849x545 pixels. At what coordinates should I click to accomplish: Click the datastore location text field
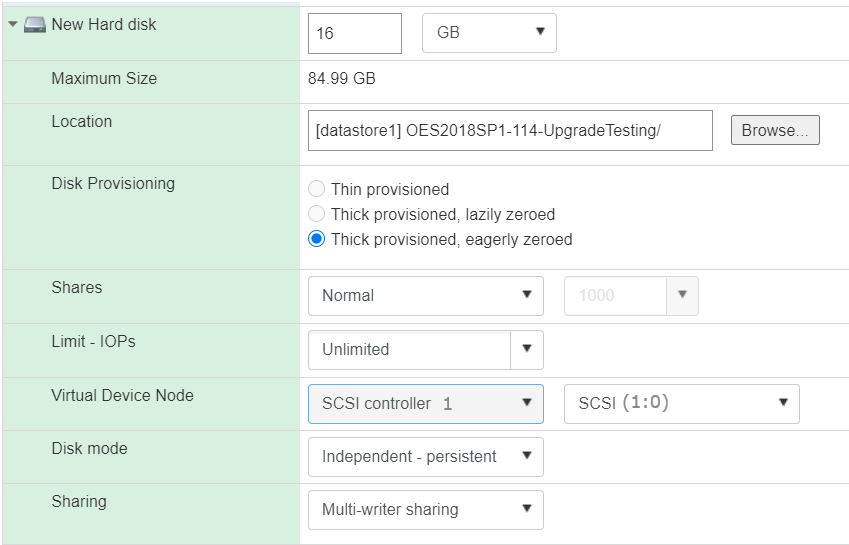coord(510,130)
